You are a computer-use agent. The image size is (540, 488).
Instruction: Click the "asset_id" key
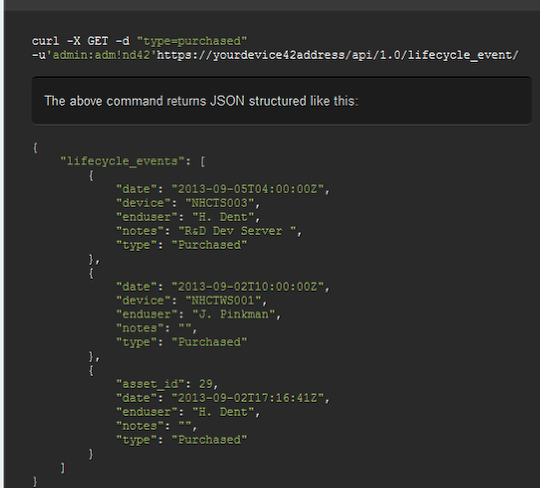[150, 384]
